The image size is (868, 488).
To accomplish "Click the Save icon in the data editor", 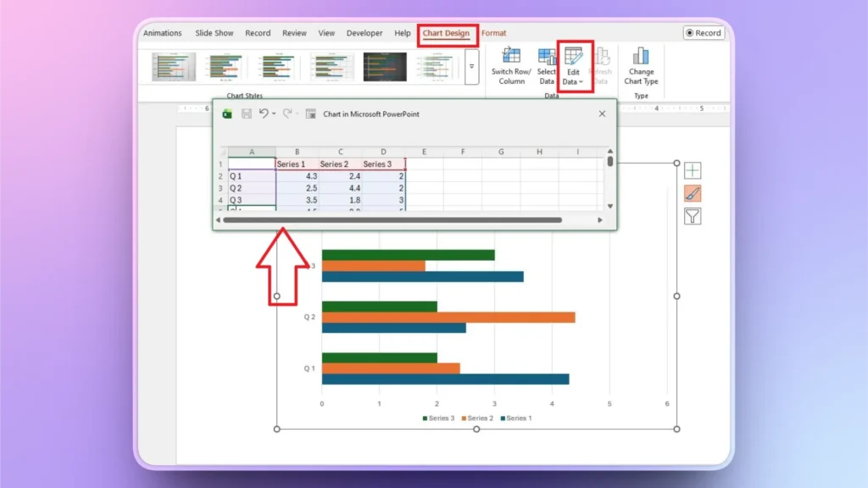I will pyautogui.click(x=246, y=114).
